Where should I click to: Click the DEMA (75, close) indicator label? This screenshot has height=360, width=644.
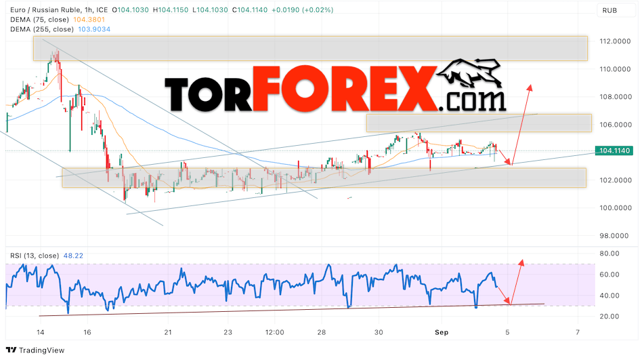click(39, 20)
